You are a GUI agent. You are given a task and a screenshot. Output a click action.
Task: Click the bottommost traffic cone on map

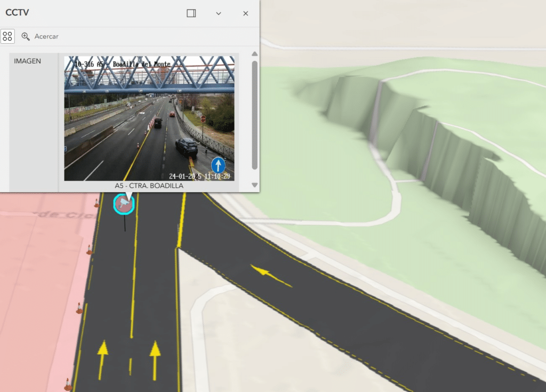pyautogui.click(x=68, y=383)
